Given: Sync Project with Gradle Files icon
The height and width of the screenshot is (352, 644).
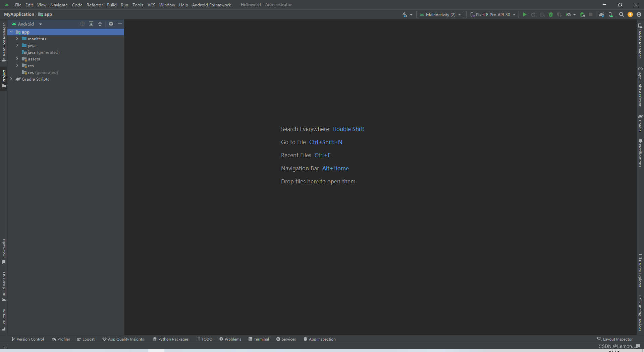Looking at the screenshot, I should [602, 14].
